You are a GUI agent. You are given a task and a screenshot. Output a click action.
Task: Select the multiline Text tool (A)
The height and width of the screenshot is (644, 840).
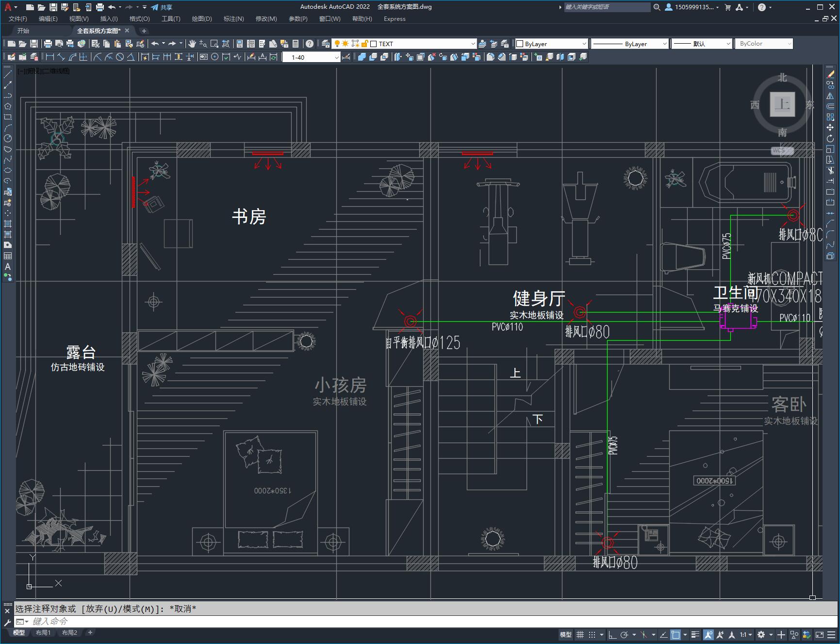(x=8, y=266)
